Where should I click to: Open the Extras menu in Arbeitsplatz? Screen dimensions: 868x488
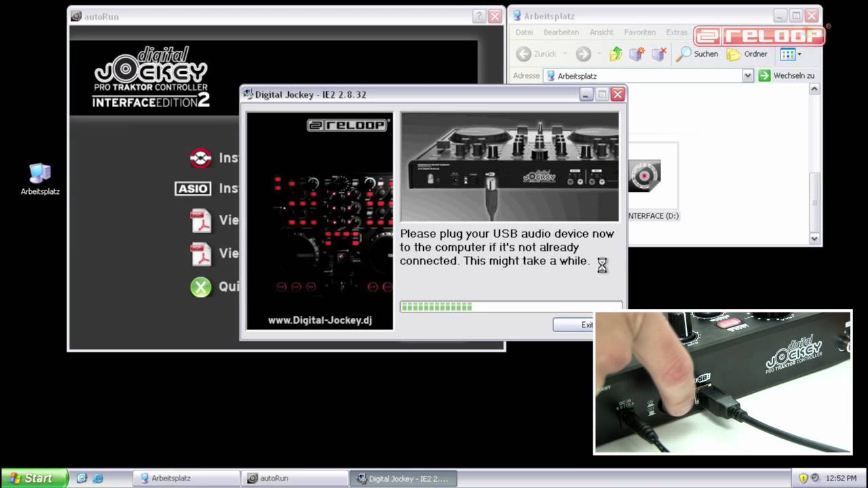677,33
